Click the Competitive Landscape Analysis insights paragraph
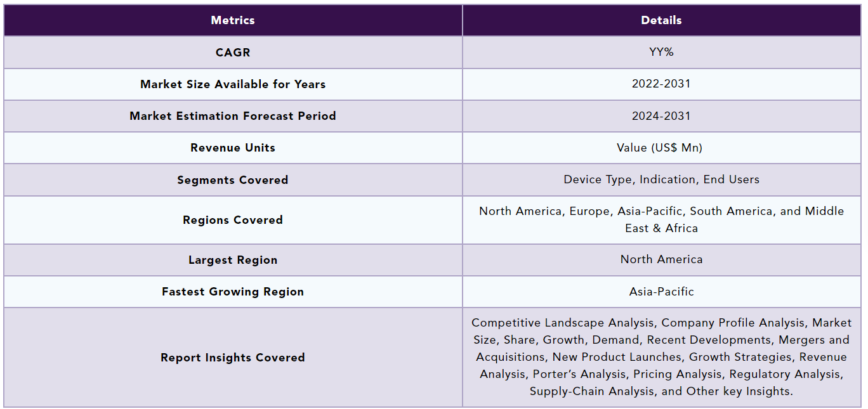 coord(661,358)
